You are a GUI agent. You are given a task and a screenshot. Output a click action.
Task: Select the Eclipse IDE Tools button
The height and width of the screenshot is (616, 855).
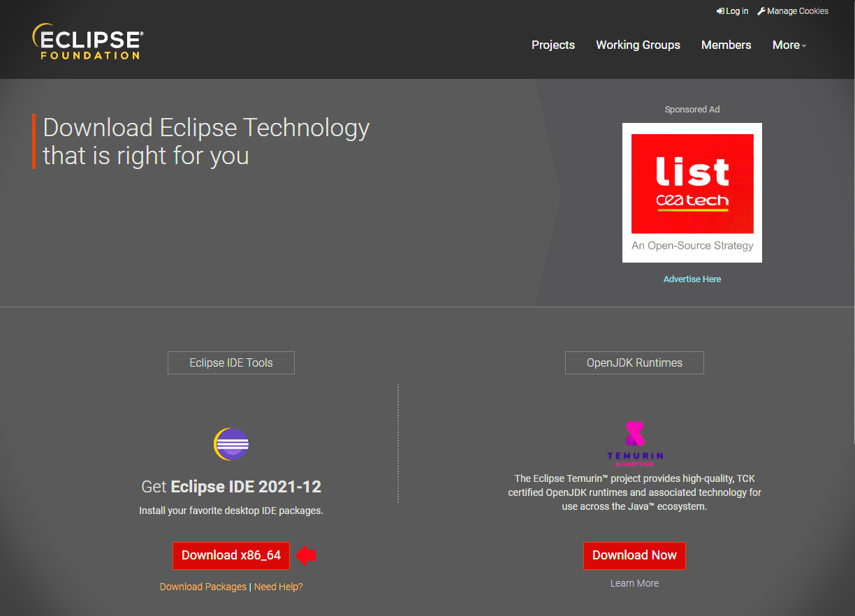pos(231,362)
